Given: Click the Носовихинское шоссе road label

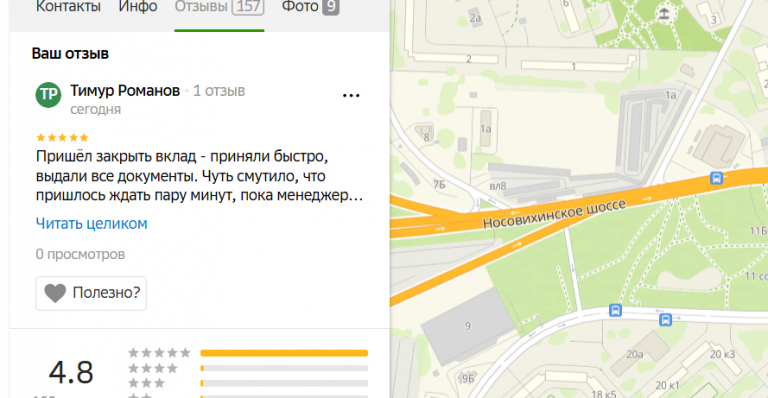Looking at the screenshot, I should click(554, 214).
